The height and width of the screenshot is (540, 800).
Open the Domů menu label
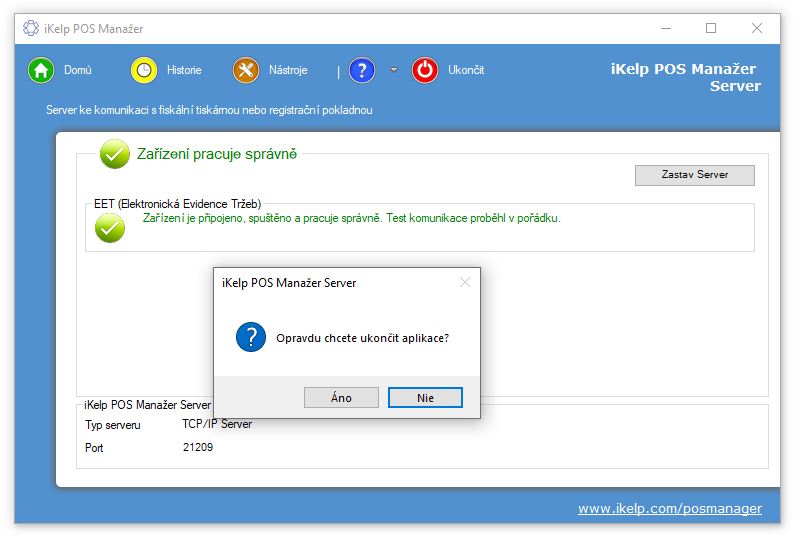[78, 70]
